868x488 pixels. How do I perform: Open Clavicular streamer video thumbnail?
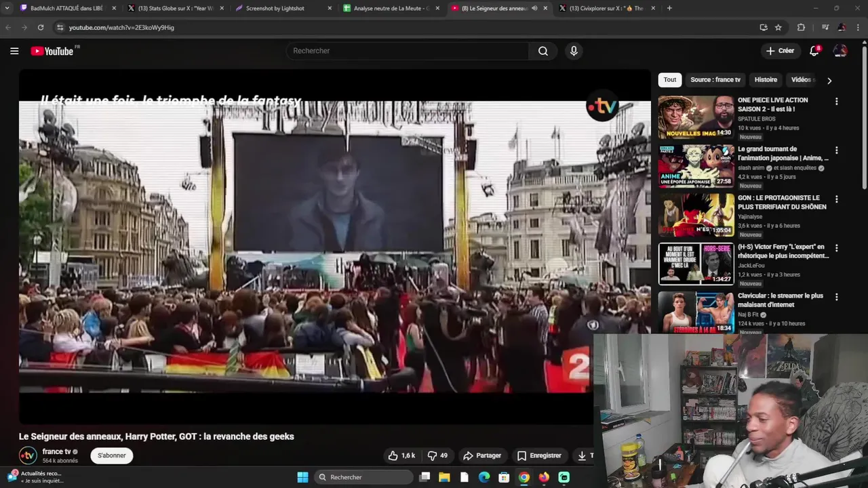coord(696,312)
